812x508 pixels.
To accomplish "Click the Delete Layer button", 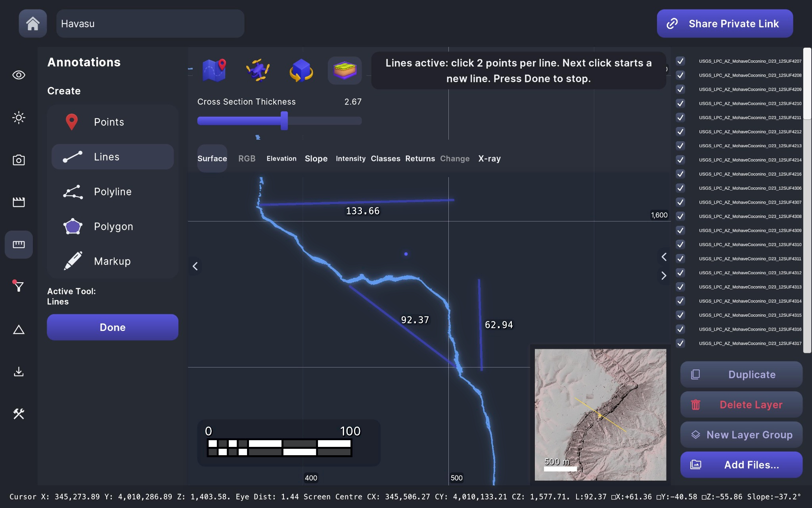I will [741, 404].
